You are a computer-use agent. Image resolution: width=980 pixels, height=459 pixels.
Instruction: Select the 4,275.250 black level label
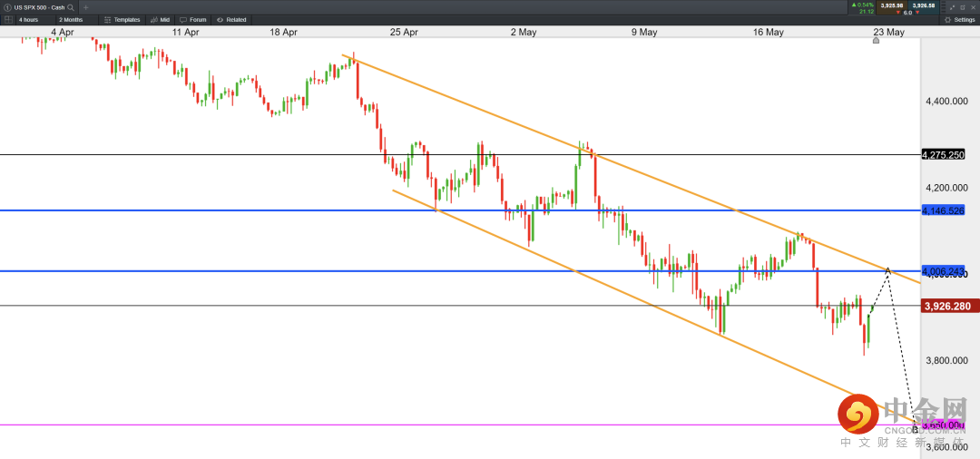[943, 155]
